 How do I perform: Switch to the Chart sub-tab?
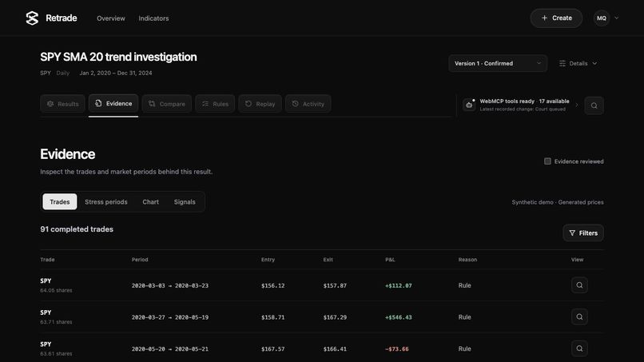(x=150, y=201)
